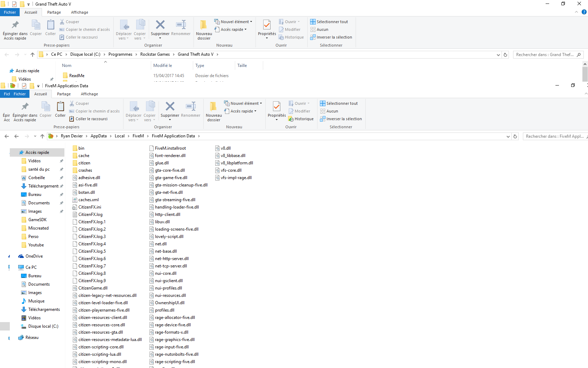Open Fichier menu in FiveM Application Data window
588x368 pixels.
pyautogui.click(x=20, y=94)
